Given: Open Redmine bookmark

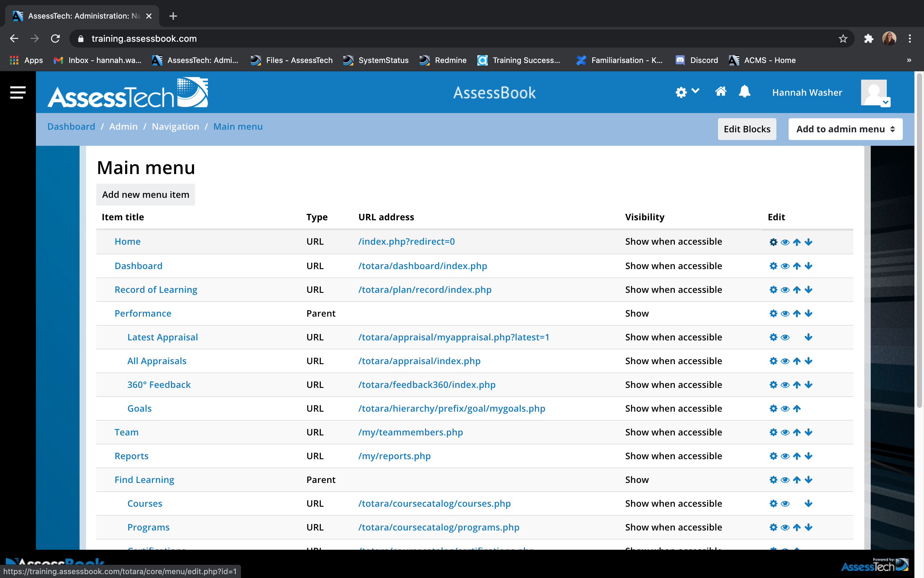Looking at the screenshot, I should point(443,60).
